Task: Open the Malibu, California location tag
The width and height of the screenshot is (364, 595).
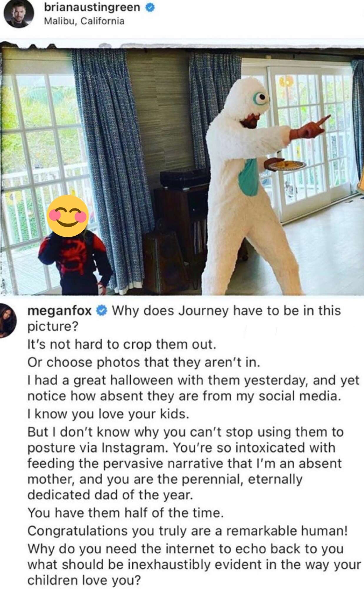Action: (84, 21)
